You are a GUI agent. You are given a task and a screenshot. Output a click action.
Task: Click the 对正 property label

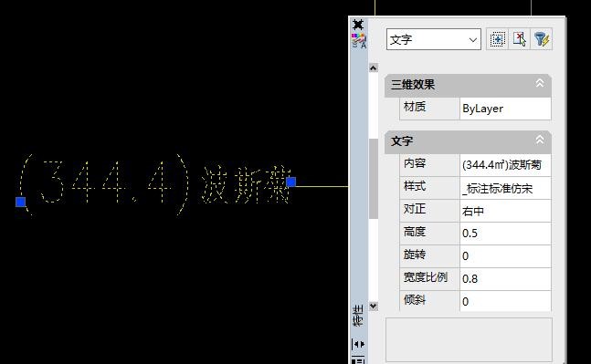415,209
